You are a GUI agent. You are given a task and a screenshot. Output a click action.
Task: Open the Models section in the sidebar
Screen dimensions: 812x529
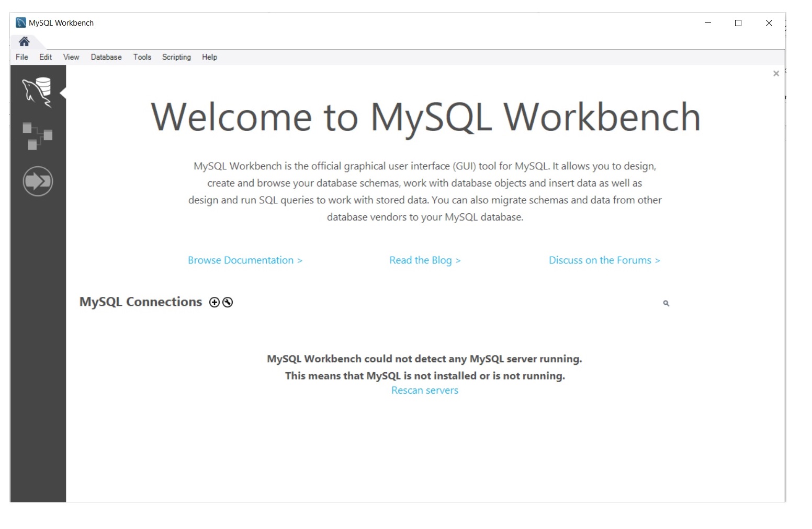[x=37, y=136]
